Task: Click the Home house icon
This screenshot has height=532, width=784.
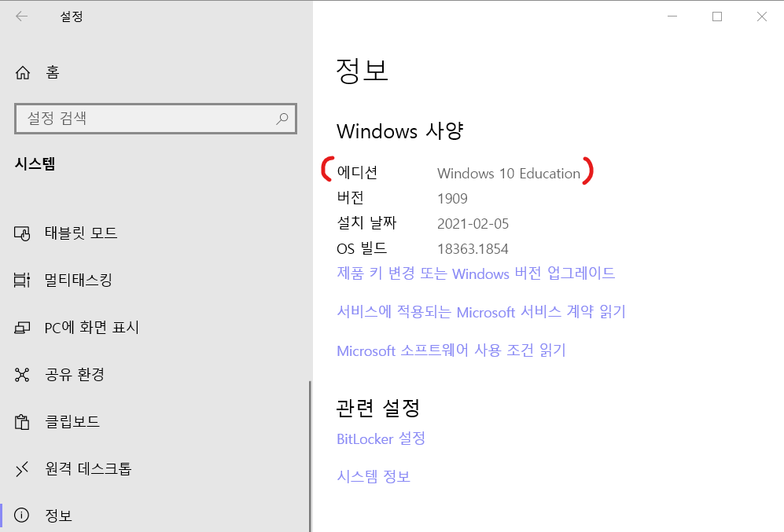Action: click(x=23, y=73)
